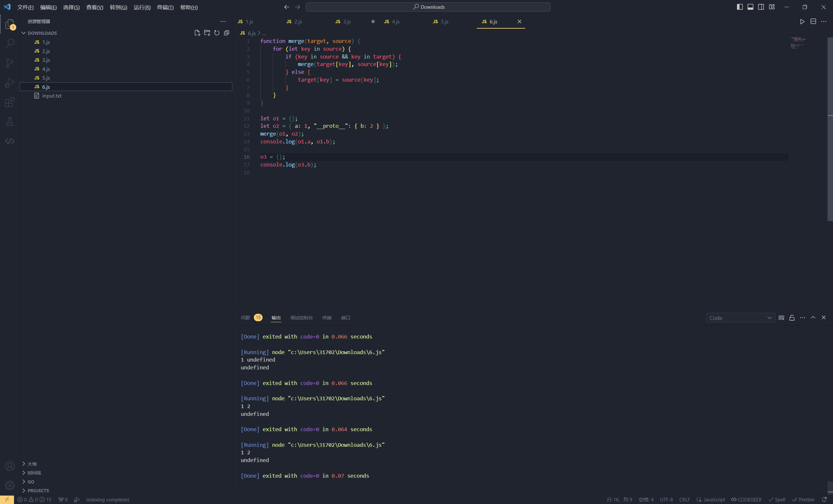833x504 pixels.
Task: Change the UTF-8 file encoding
Action: [666, 499]
